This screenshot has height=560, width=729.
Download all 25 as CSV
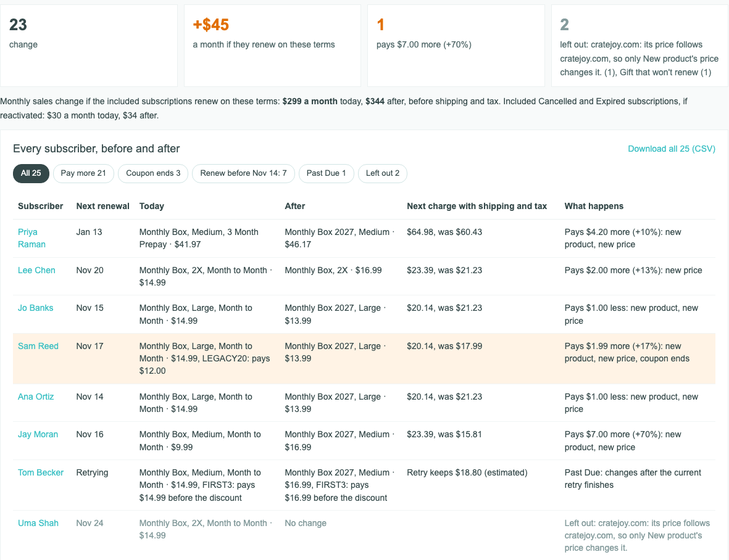coord(672,149)
